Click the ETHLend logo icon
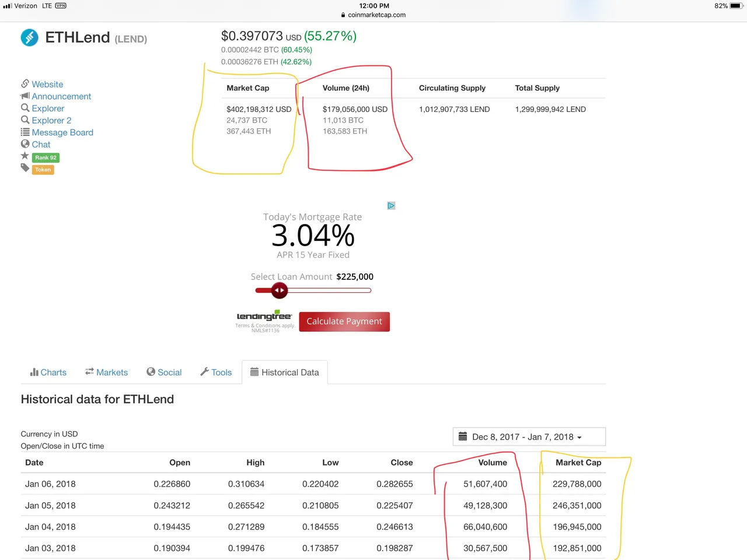The image size is (747, 560). pyautogui.click(x=30, y=37)
